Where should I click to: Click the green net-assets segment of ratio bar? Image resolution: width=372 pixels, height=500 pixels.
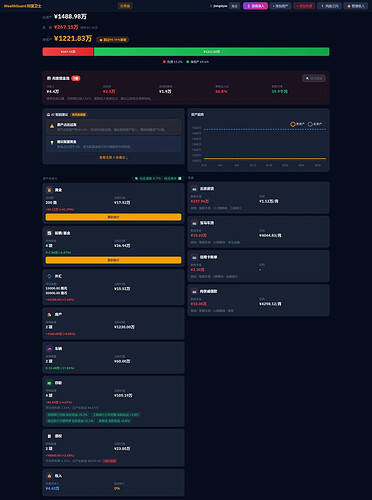(x=211, y=52)
